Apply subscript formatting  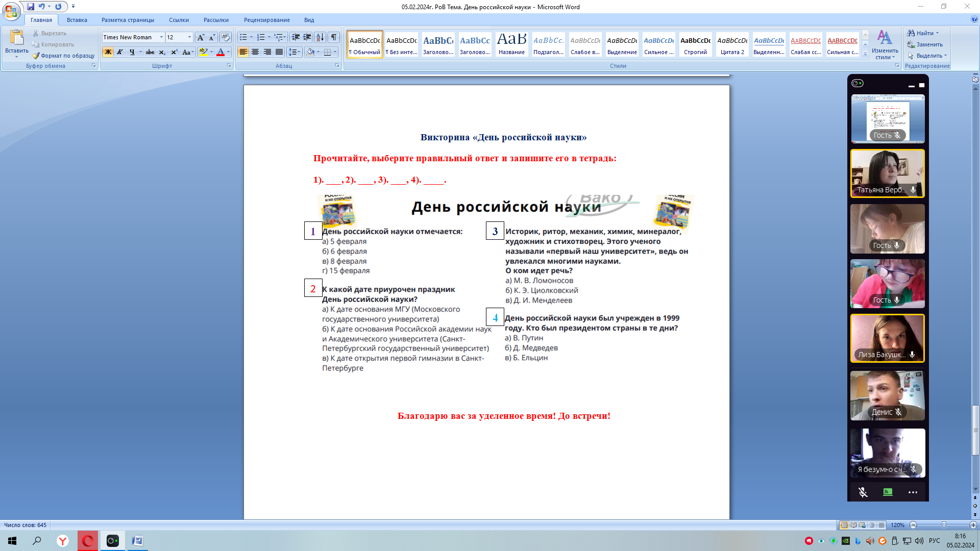coord(162,52)
